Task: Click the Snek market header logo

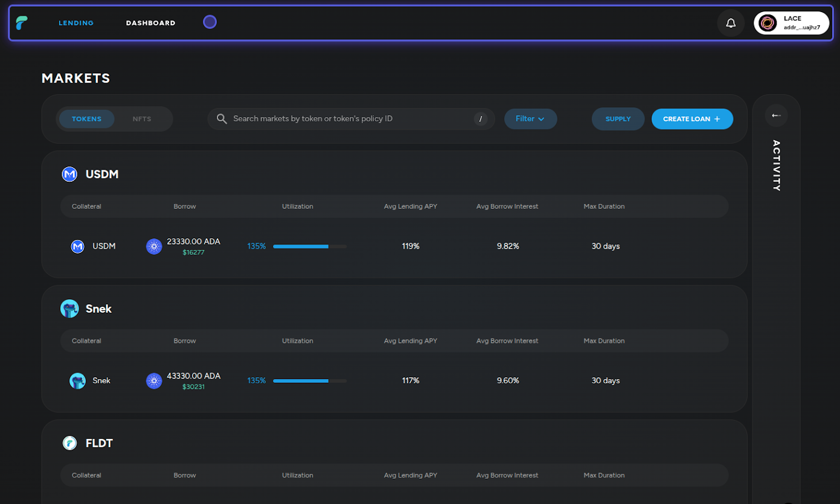Action: click(70, 309)
